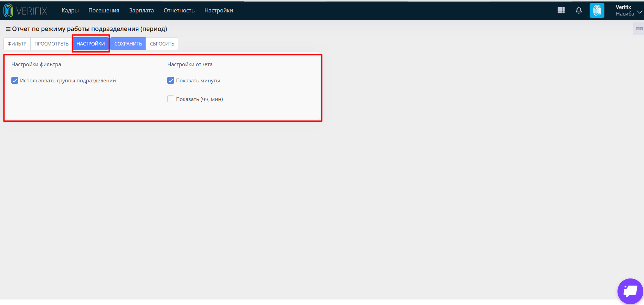Open notifications bell

579,10
